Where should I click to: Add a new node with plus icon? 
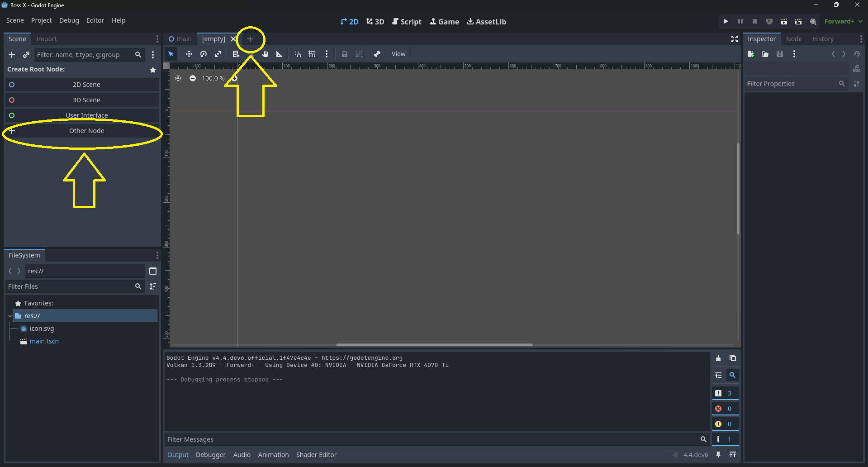tap(12, 55)
